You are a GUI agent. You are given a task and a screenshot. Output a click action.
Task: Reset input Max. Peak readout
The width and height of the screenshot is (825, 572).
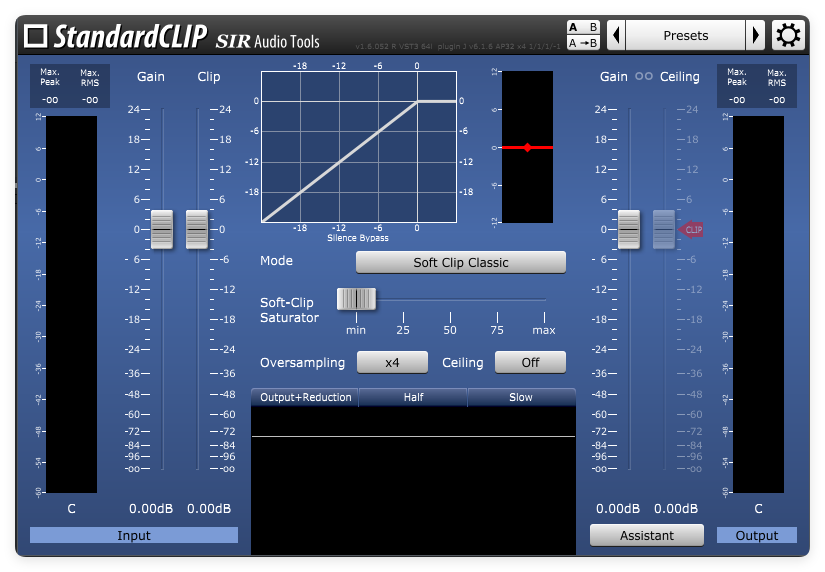click(50, 100)
